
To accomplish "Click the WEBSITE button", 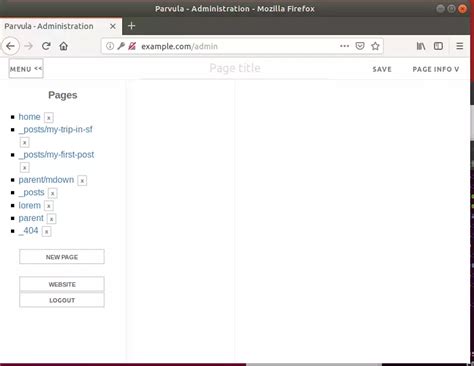I will point(62,284).
